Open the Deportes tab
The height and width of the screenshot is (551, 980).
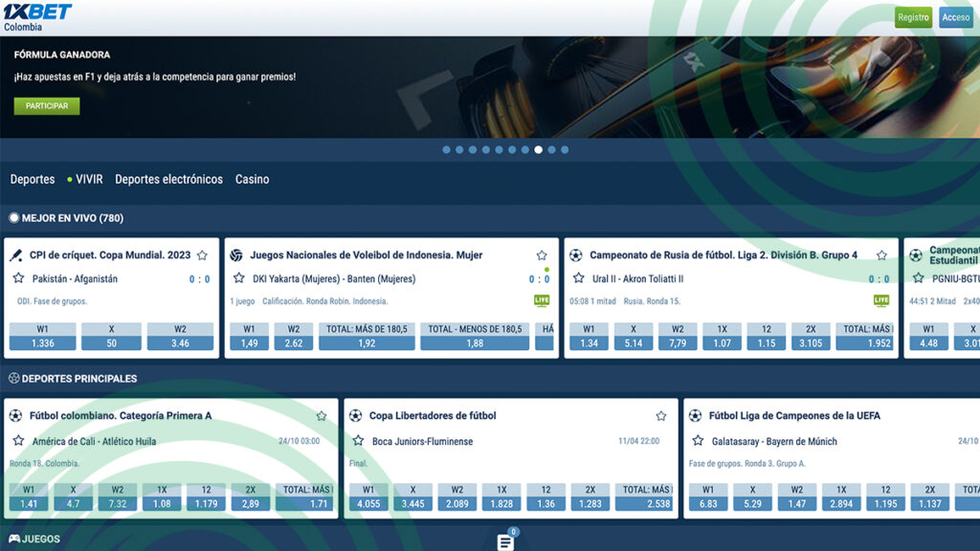[x=33, y=179]
